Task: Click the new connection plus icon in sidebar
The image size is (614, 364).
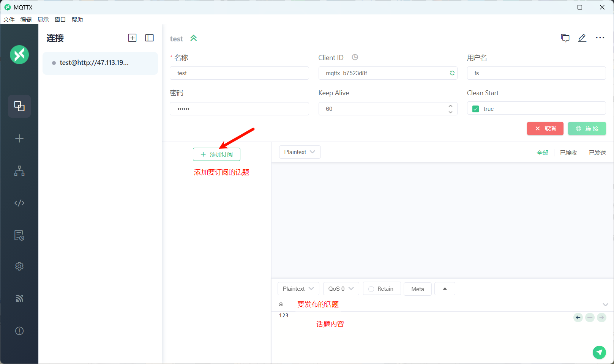Action: 19,139
